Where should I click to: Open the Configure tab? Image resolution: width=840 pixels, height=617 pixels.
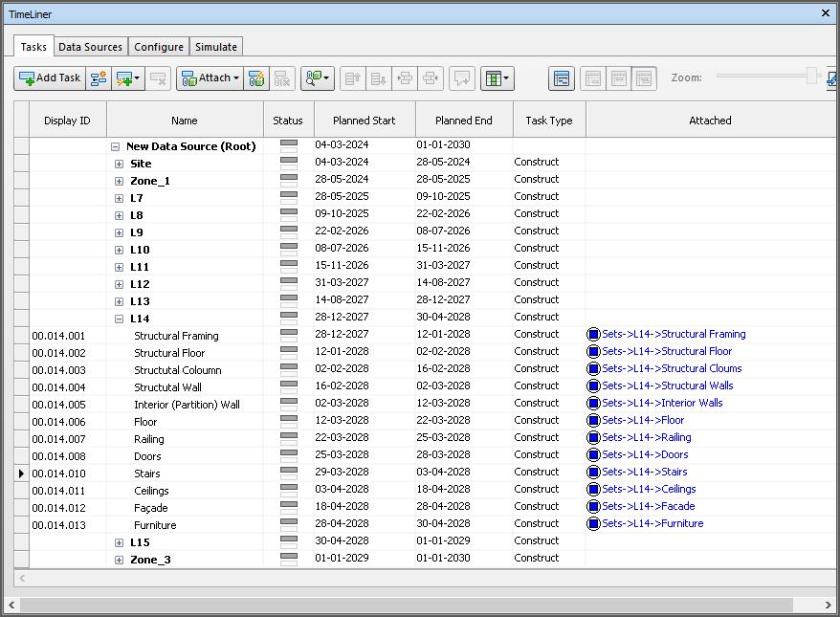click(x=159, y=47)
